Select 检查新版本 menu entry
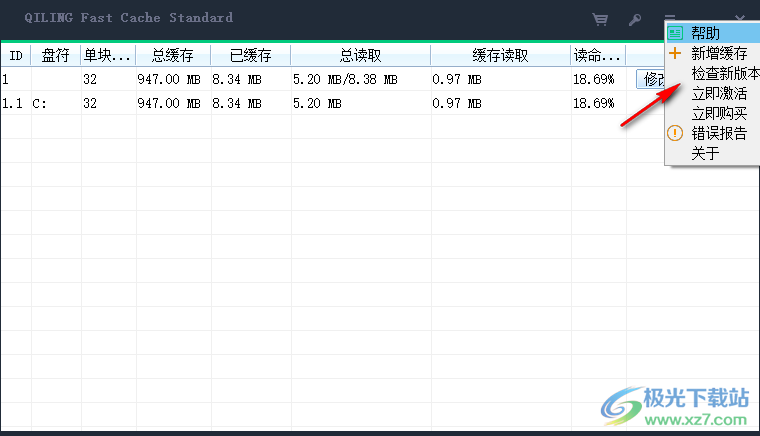 point(713,73)
